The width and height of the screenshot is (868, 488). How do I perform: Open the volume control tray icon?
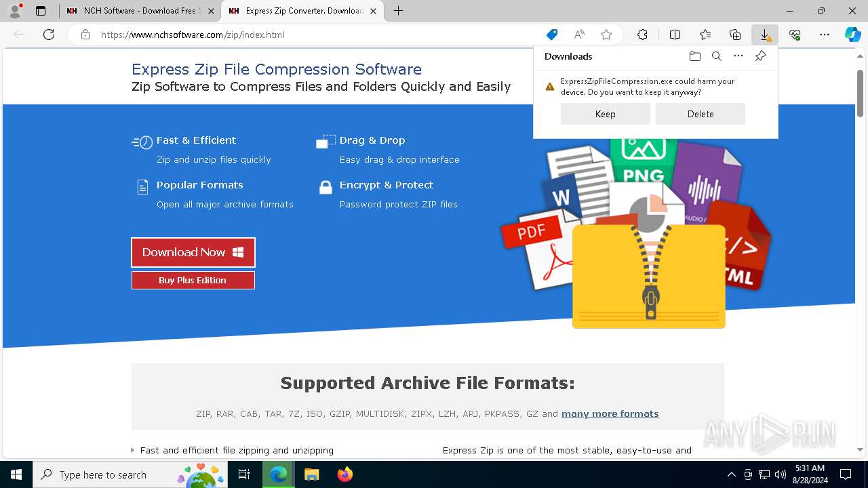coord(781,474)
